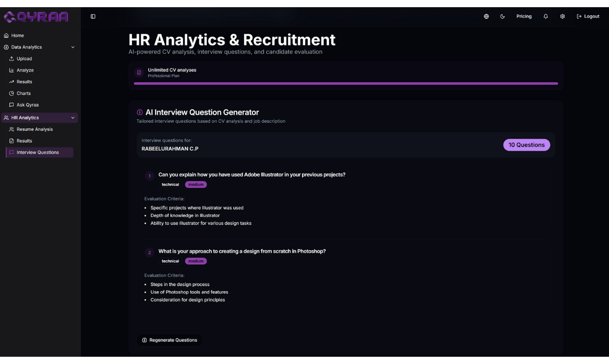Click the Analyze bar chart icon
Viewport: 609px width, 364px height.
coord(11,70)
